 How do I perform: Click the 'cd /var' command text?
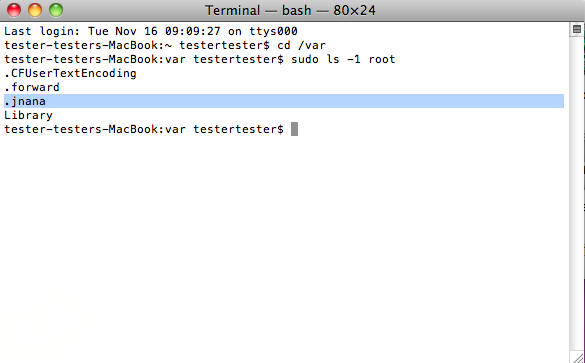pyautogui.click(x=301, y=46)
